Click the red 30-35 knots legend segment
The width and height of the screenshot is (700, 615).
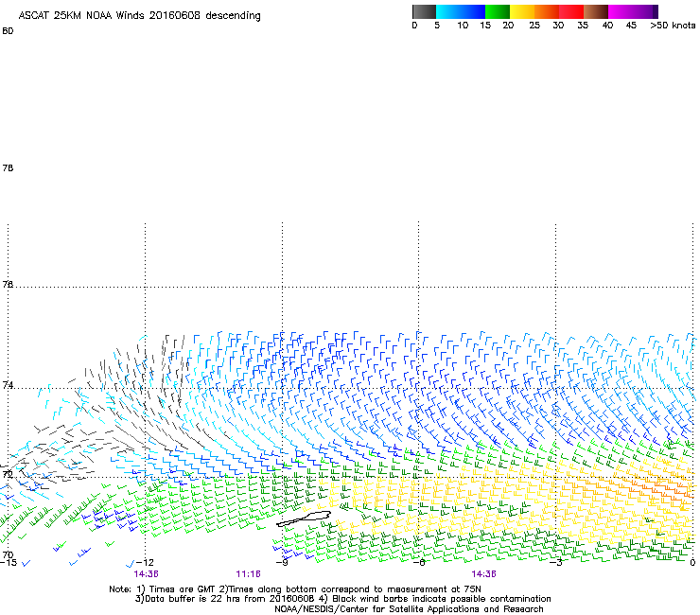571,11
